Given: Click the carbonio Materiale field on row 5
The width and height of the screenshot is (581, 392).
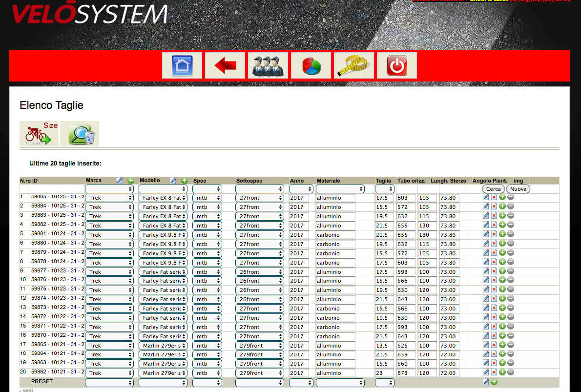Looking at the screenshot, I should [335, 234].
